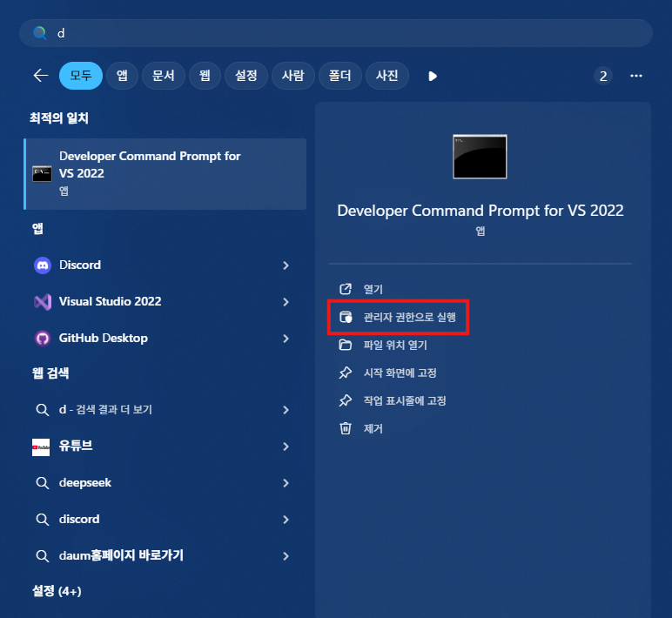The width and height of the screenshot is (672, 618).
Task: Expand deepseek suggestion chevron
Action: 286,483
